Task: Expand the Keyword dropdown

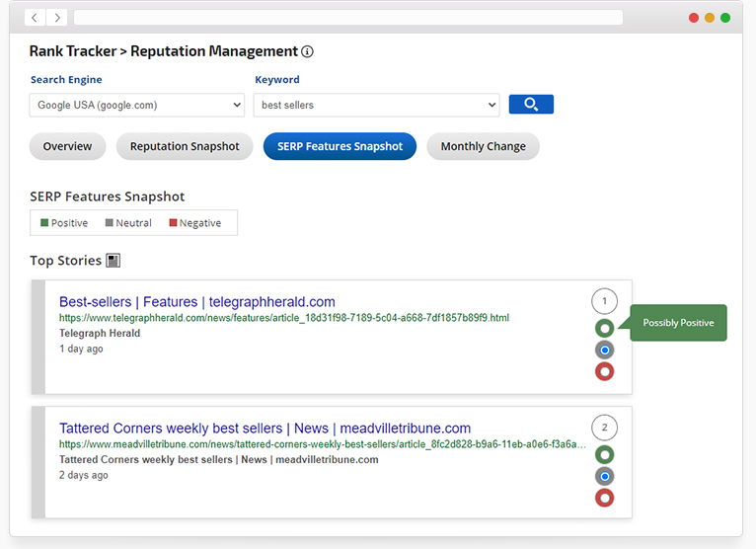Action: pos(376,105)
